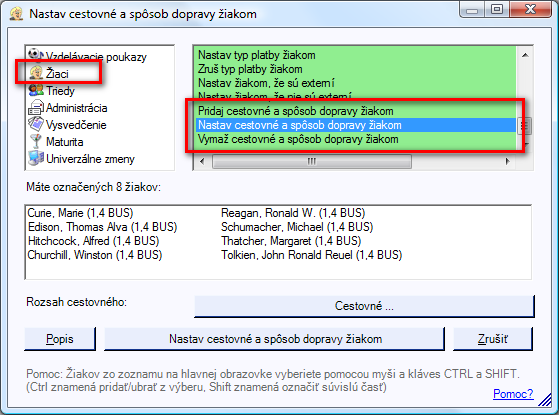Click the Maturita glass icon
The image size is (559, 415).
pos(36,141)
